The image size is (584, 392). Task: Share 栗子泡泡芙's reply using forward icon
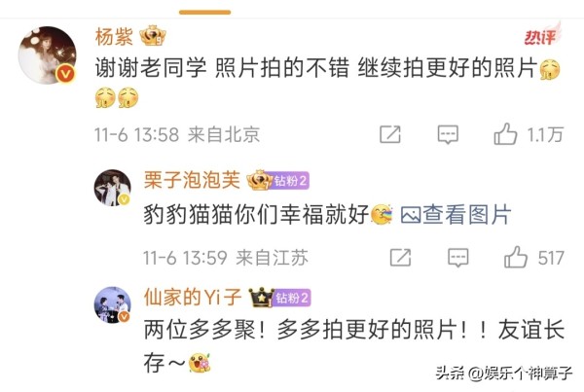pyautogui.click(x=400, y=258)
